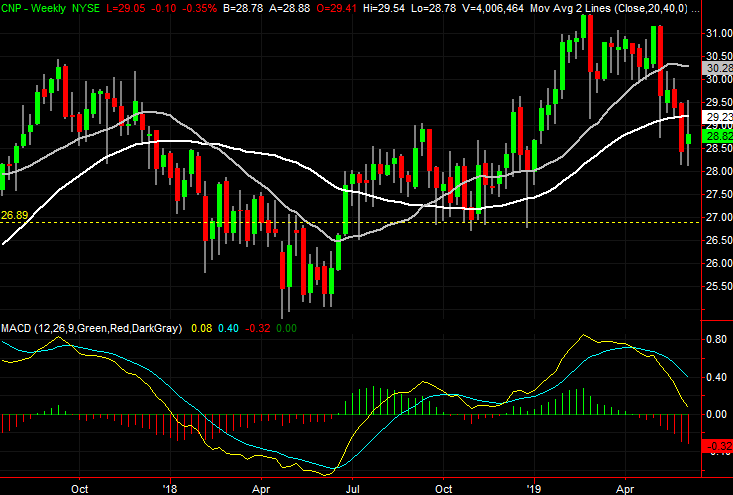733x495 pixels.
Task: Click the 0.80 level on MACD axis
Action: [x=716, y=339]
